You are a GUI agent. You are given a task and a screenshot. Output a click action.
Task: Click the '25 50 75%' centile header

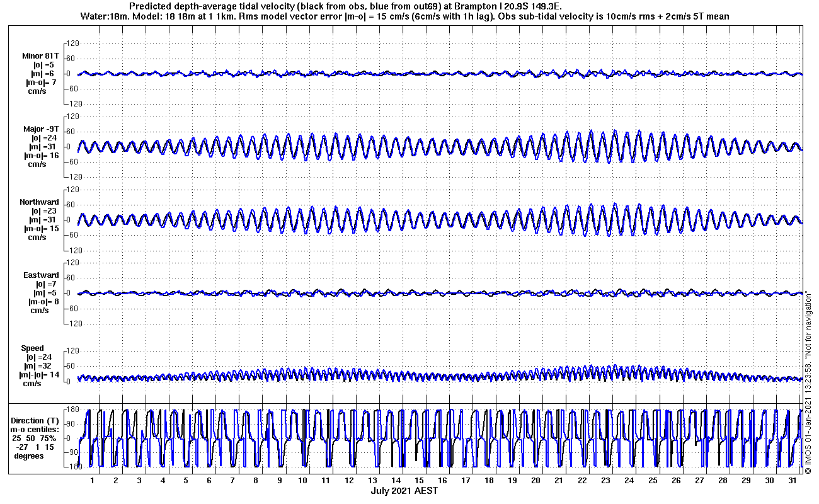click(x=34, y=438)
